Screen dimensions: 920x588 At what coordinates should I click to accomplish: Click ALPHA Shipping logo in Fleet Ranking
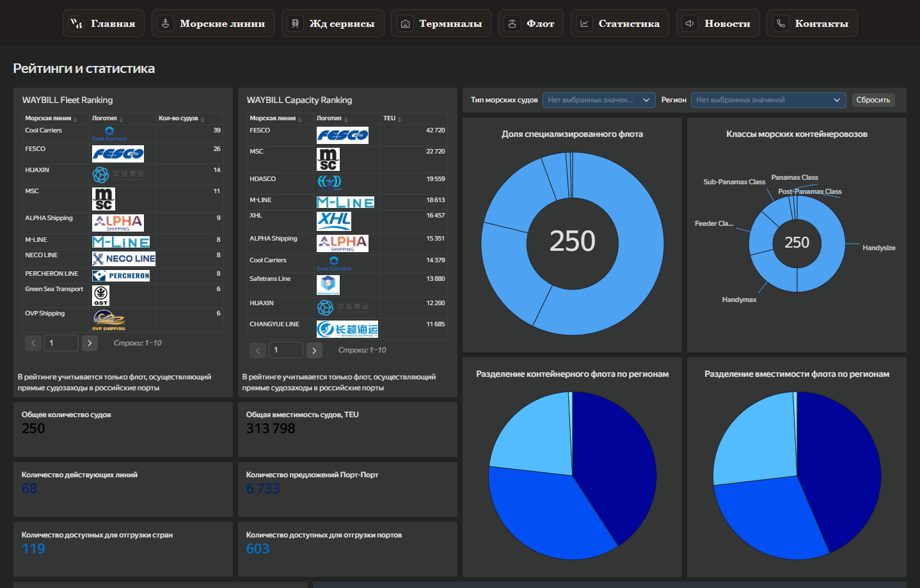tap(118, 223)
